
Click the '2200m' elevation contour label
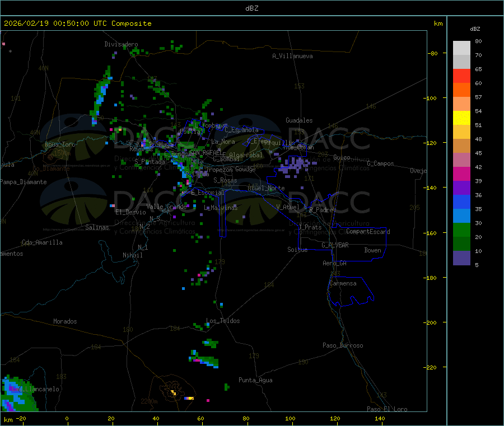[x=149, y=401]
